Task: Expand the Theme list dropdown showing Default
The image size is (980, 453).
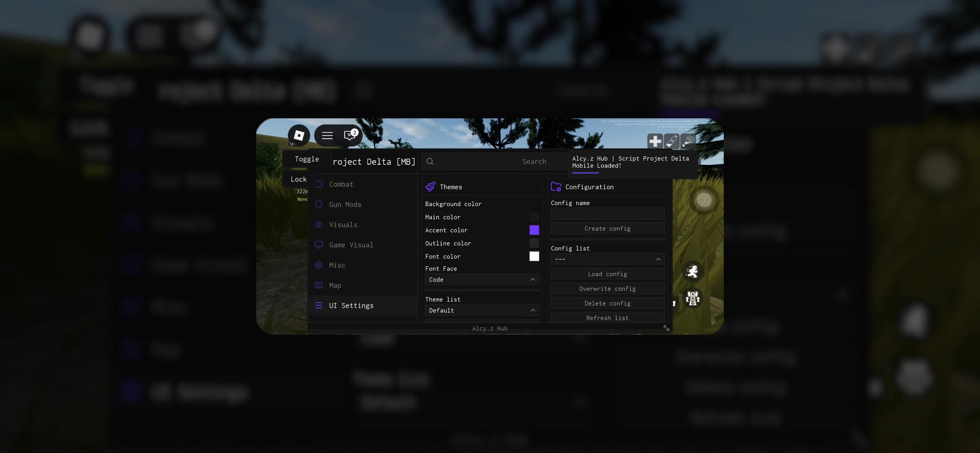Action: pyautogui.click(x=482, y=310)
